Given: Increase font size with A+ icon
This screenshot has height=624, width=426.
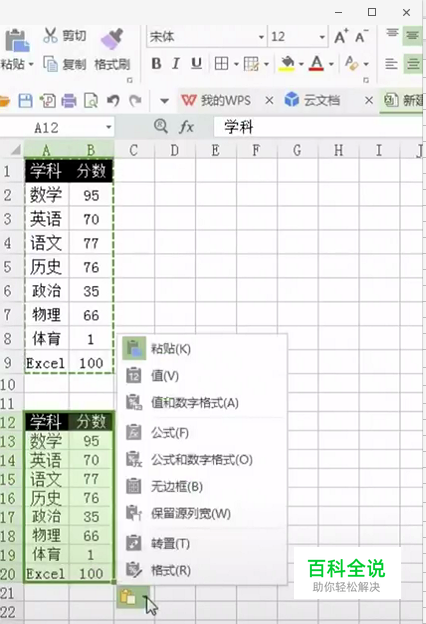Looking at the screenshot, I should click(x=341, y=37).
